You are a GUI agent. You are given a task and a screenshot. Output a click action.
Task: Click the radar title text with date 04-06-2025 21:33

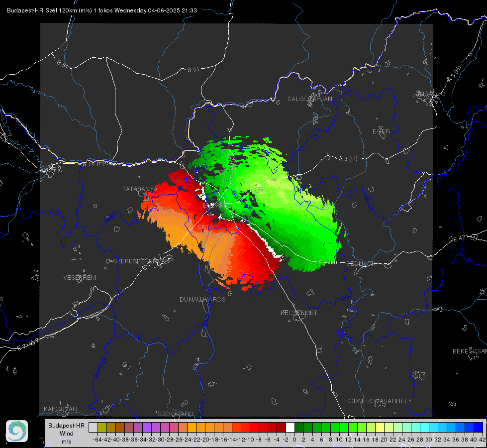click(x=102, y=10)
